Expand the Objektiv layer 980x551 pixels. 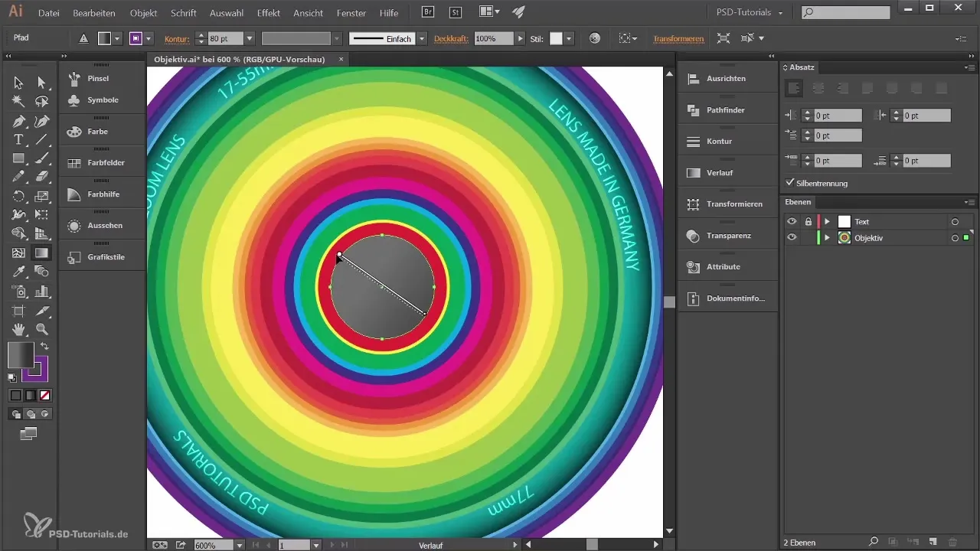(827, 238)
